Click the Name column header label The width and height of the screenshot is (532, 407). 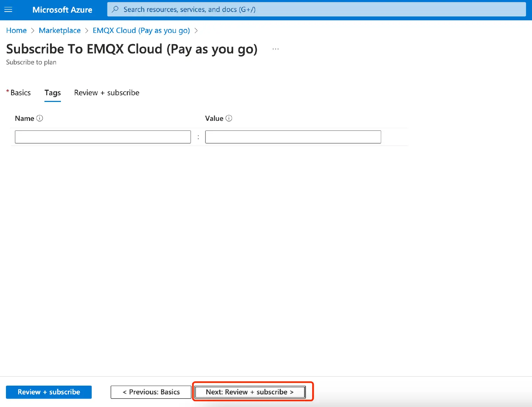coord(24,118)
